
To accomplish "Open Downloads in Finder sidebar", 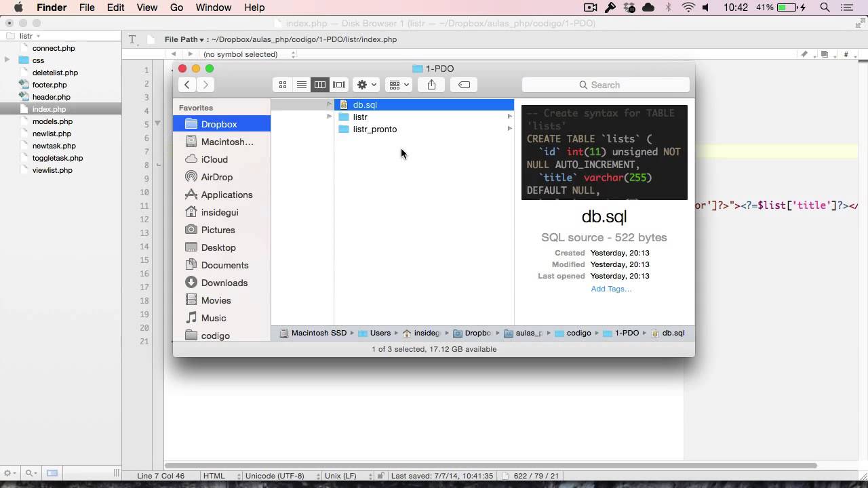I will pyautogui.click(x=222, y=283).
